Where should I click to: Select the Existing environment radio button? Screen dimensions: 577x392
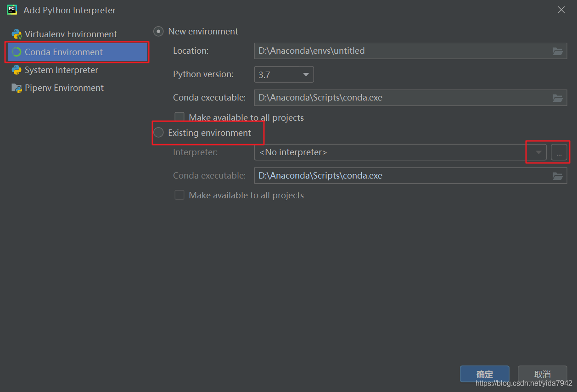click(158, 133)
